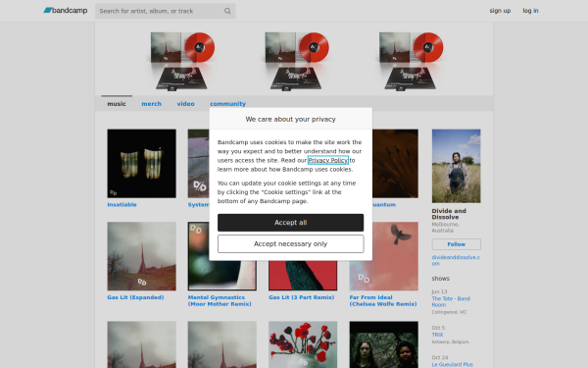Switch to the merch tab
Screen dimensions: 588x368
[152, 104]
